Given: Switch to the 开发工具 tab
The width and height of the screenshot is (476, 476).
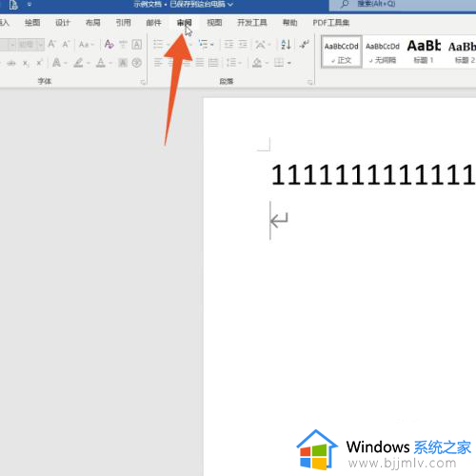Looking at the screenshot, I should 252,23.
